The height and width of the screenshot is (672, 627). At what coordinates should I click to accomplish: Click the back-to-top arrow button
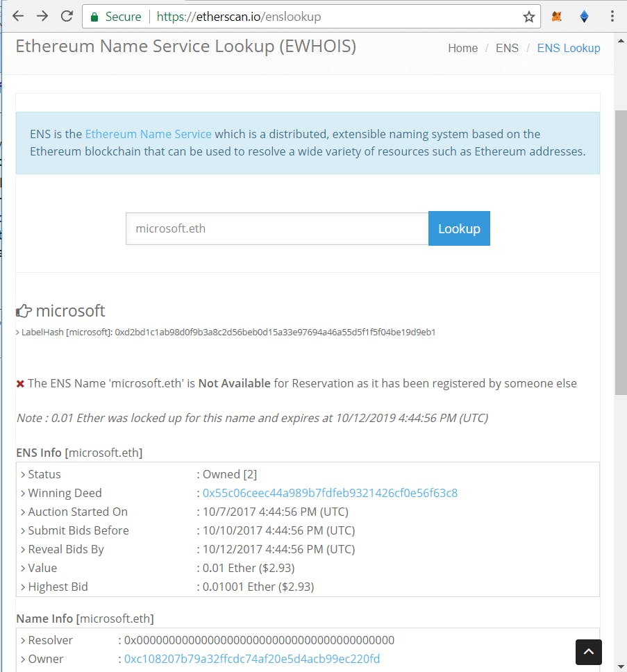[588, 652]
